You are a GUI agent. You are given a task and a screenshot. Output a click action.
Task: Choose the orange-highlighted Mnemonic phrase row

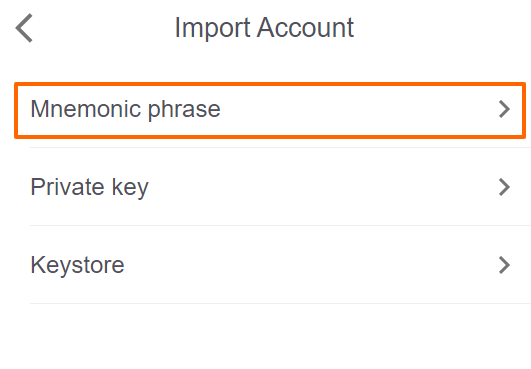click(x=270, y=110)
